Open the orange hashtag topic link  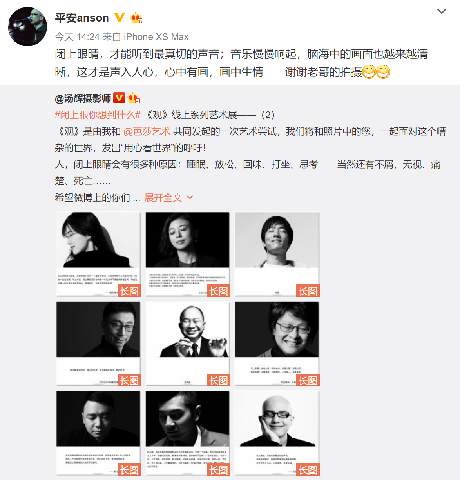pyautogui.click(x=98, y=115)
